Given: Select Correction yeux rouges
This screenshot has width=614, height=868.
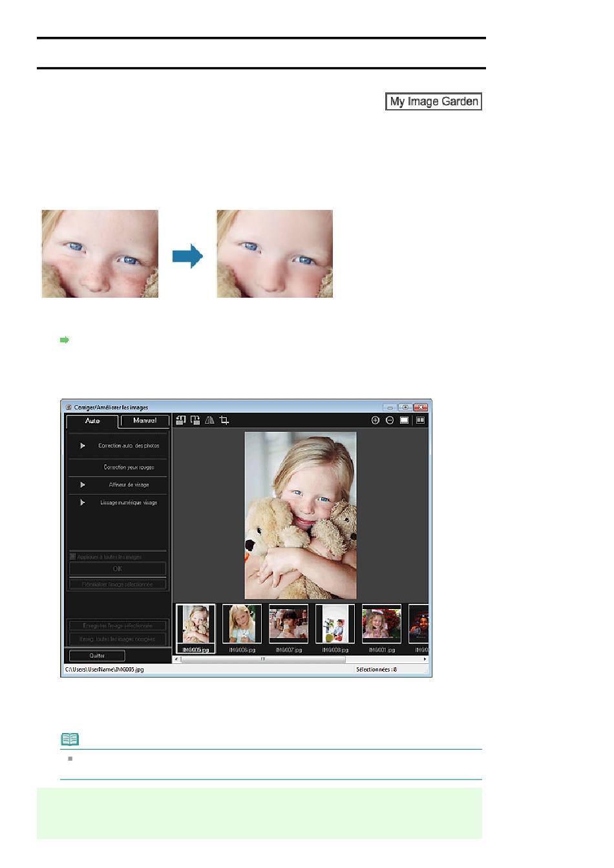Looking at the screenshot, I should pos(129,467).
